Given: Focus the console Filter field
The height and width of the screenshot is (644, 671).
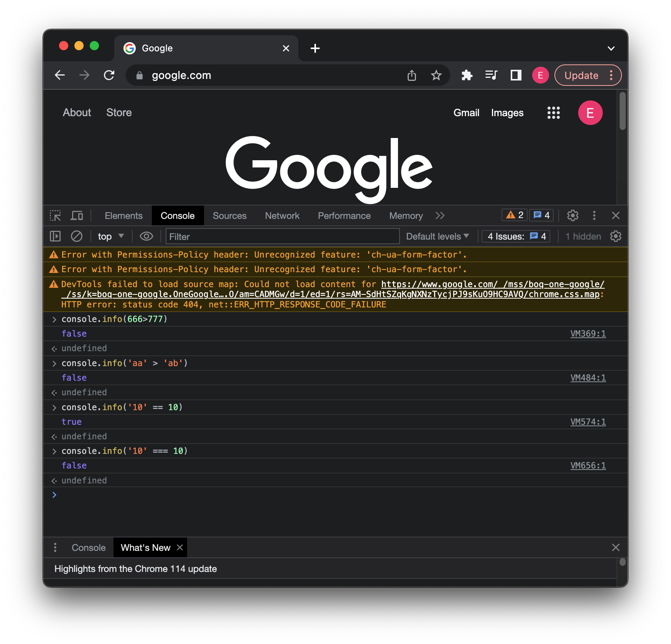Looking at the screenshot, I should point(282,237).
